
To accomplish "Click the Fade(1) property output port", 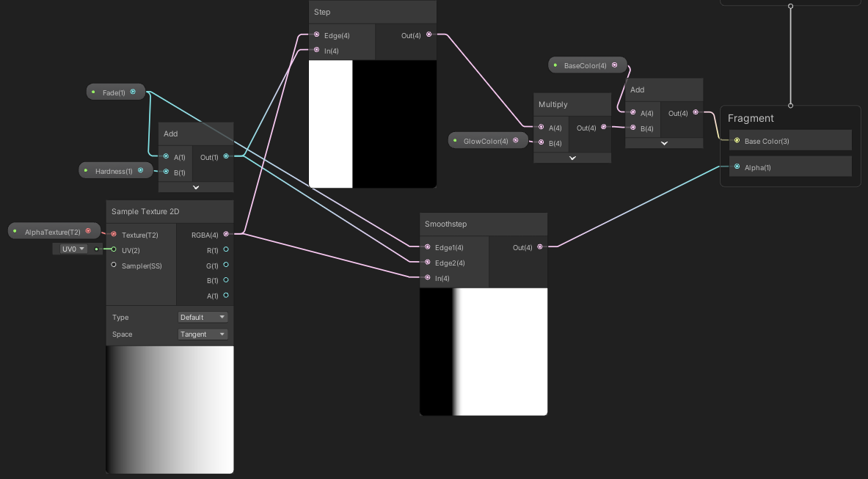I will pos(133,92).
